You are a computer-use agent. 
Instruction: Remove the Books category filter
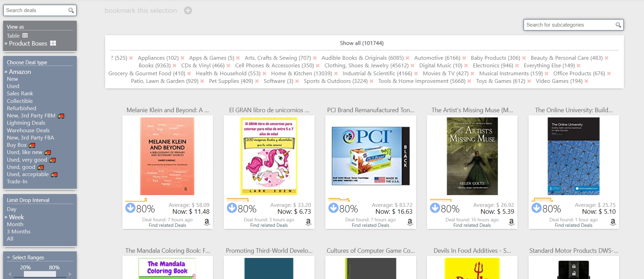(174, 66)
